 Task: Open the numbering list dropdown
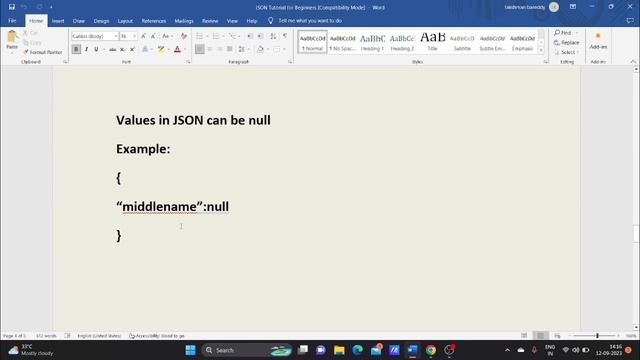coord(224,36)
